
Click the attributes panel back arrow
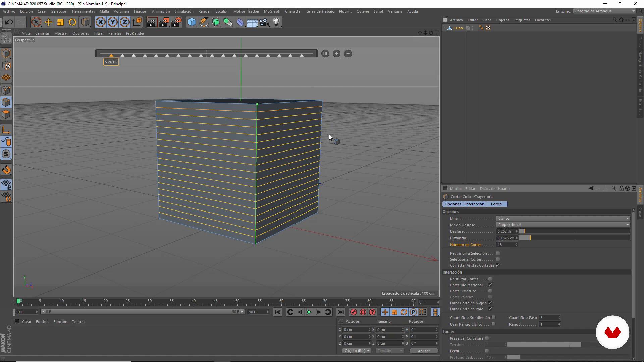pos(591,188)
